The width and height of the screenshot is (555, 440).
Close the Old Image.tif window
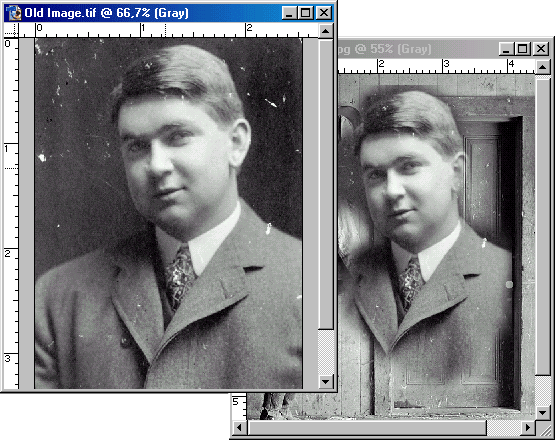tap(324, 13)
